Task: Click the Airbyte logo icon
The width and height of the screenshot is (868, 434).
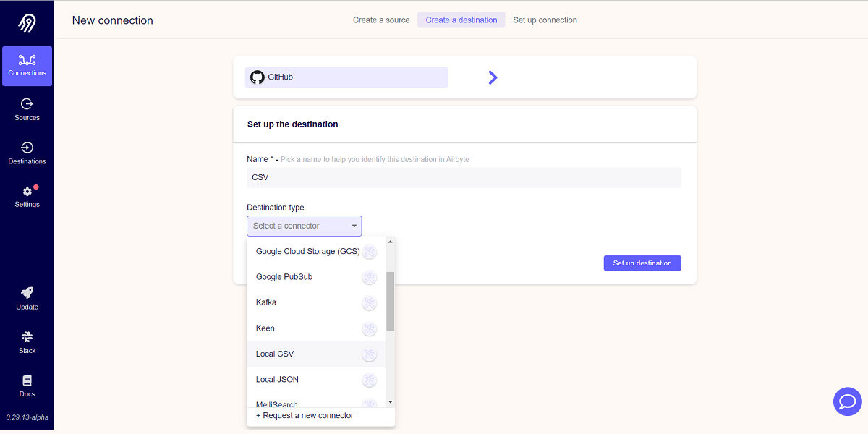Action: (x=27, y=23)
